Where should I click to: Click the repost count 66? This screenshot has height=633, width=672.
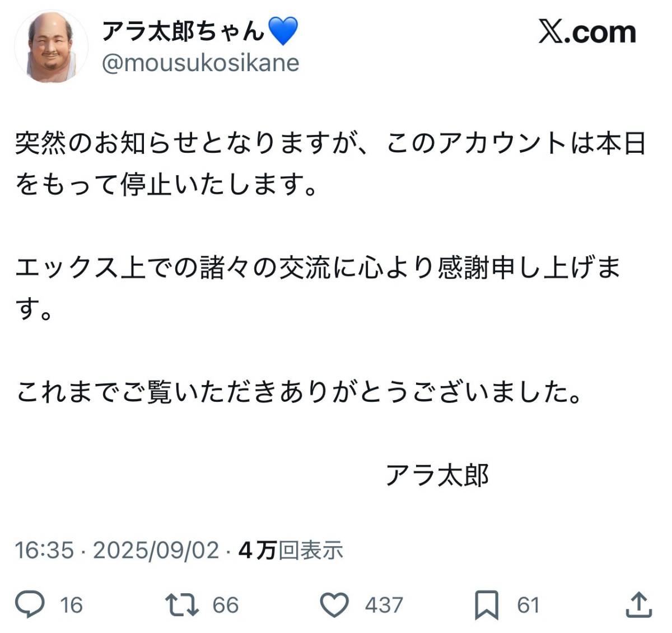coord(226,605)
